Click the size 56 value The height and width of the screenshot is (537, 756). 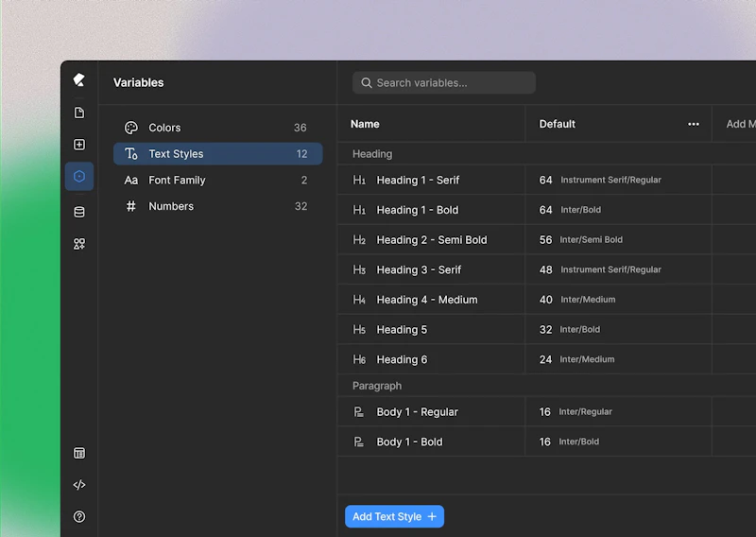(x=545, y=240)
